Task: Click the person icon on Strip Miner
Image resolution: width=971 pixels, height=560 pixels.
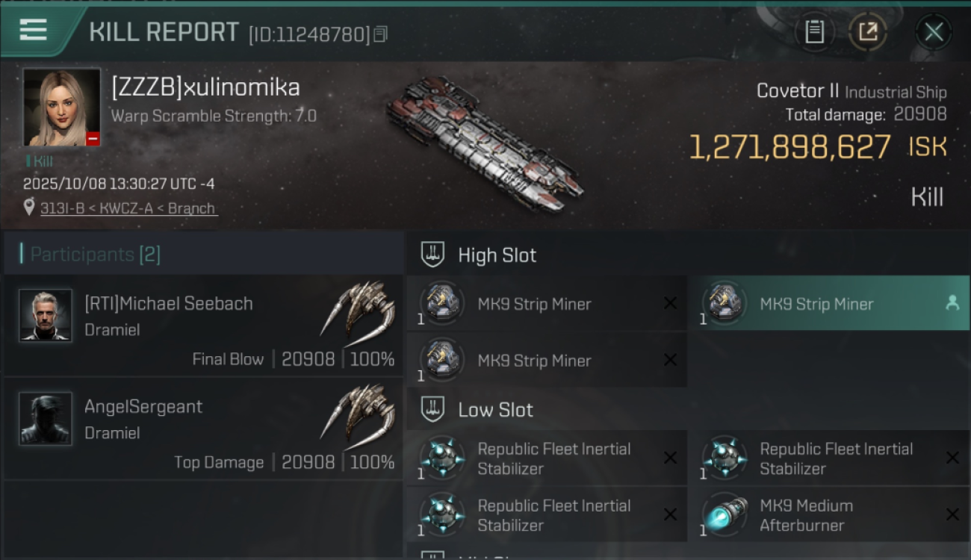Action: (x=952, y=303)
